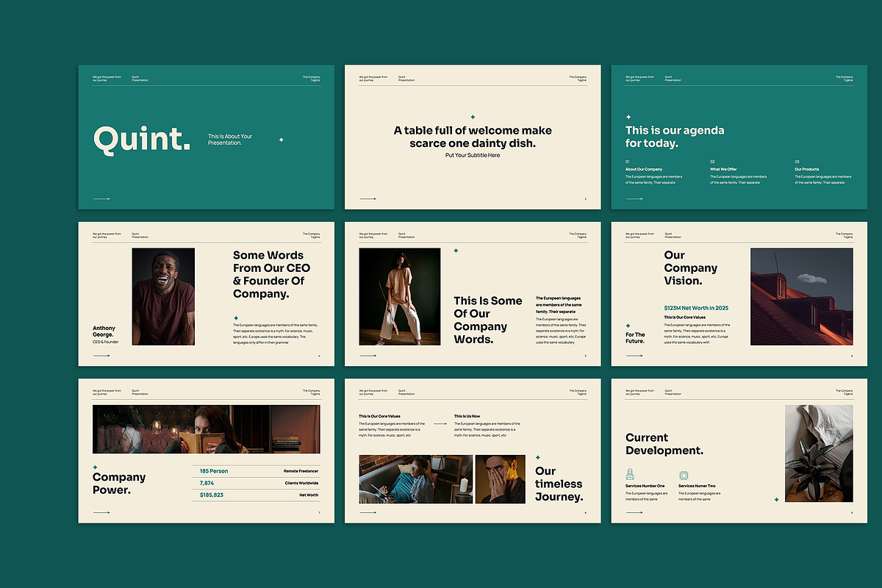Click the arrow icon on the Quint. title slide
882x588 pixels.
pyautogui.click(x=101, y=198)
